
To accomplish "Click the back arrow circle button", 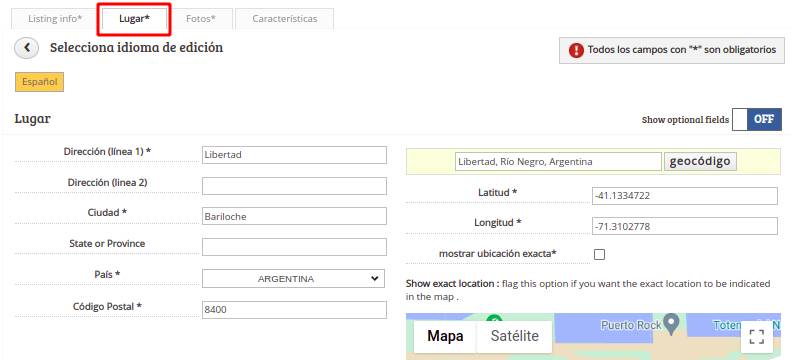I will (x=27, y=48).
